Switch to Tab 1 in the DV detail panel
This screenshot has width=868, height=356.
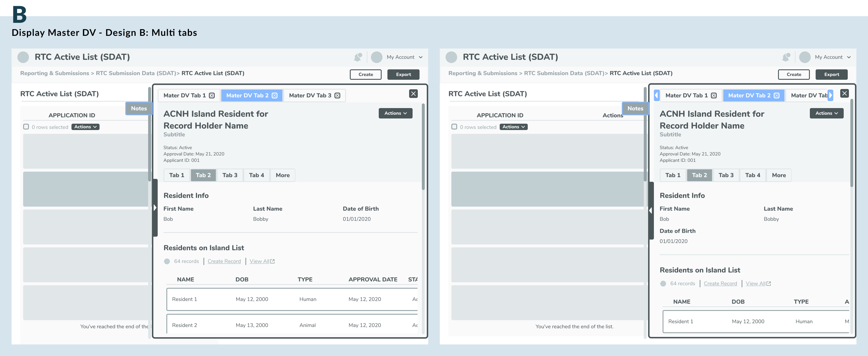pyautogui.click(x=176, y=175)
